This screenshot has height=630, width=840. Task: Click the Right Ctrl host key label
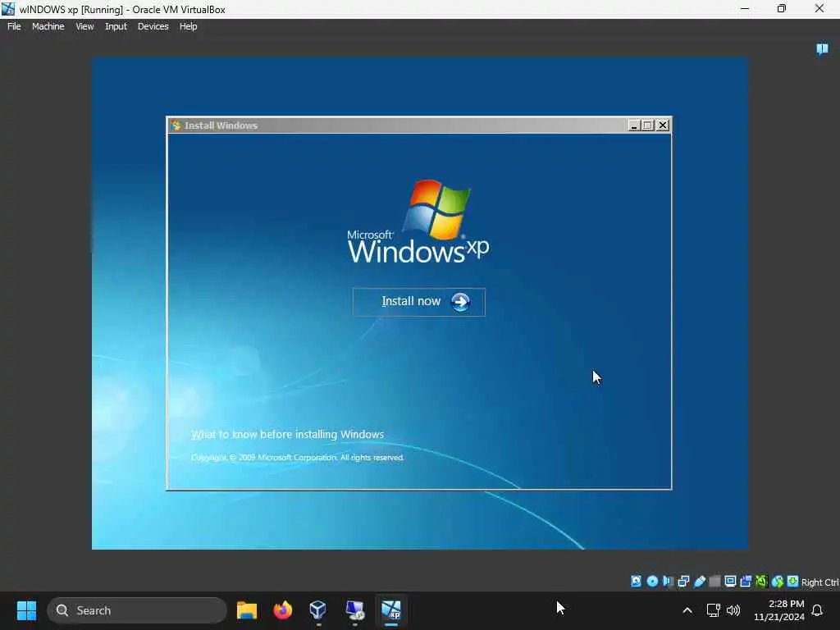coord(820,582)
